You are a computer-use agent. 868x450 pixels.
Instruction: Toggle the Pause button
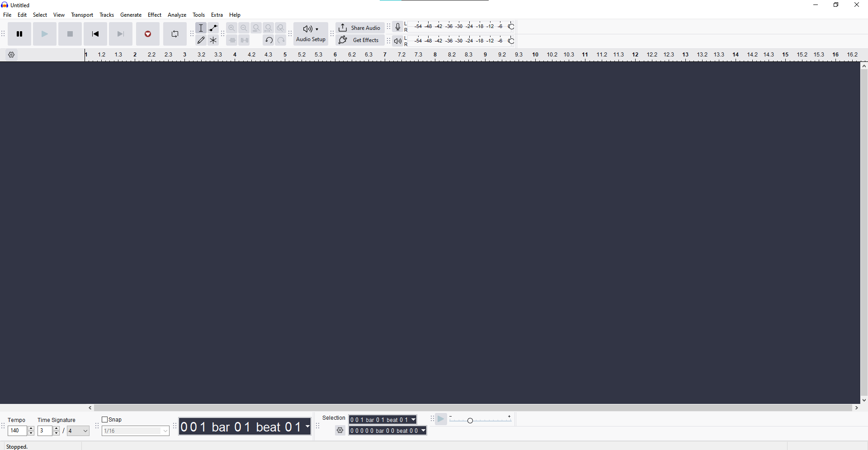pos(19,34)
